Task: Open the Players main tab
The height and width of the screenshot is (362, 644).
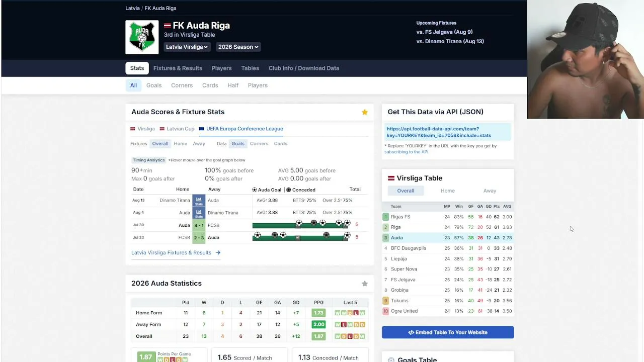Action: tap(221, 68)
